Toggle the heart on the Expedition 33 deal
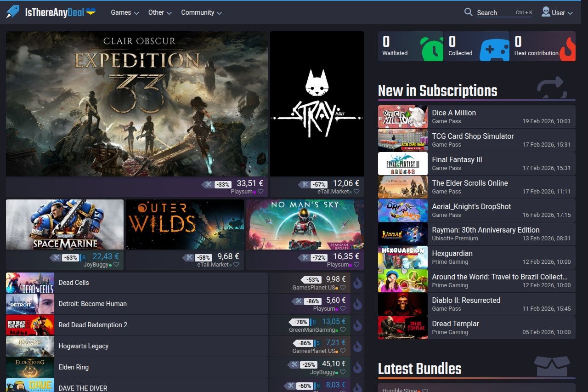This screenshot has height=392, width=588. click(260, 192)
